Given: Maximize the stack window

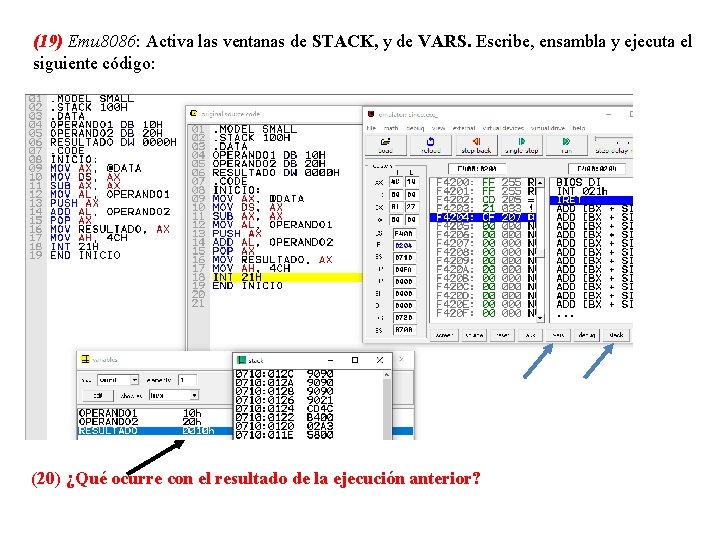Looking at the screenshot, I should point(354,360).
